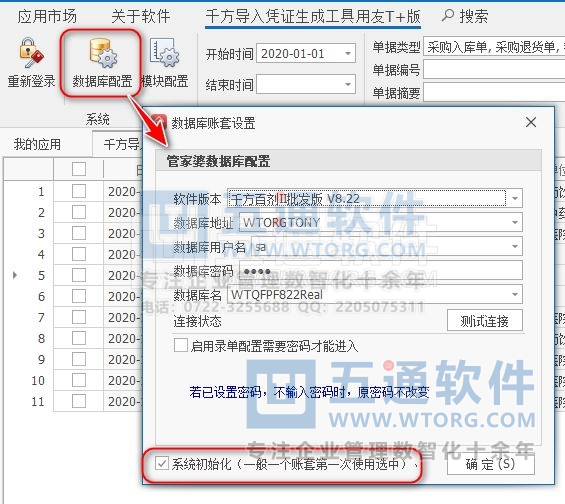Click the 数据库地址 value WTORGTONY
The image size is (565, 504).
click(282, 222)
